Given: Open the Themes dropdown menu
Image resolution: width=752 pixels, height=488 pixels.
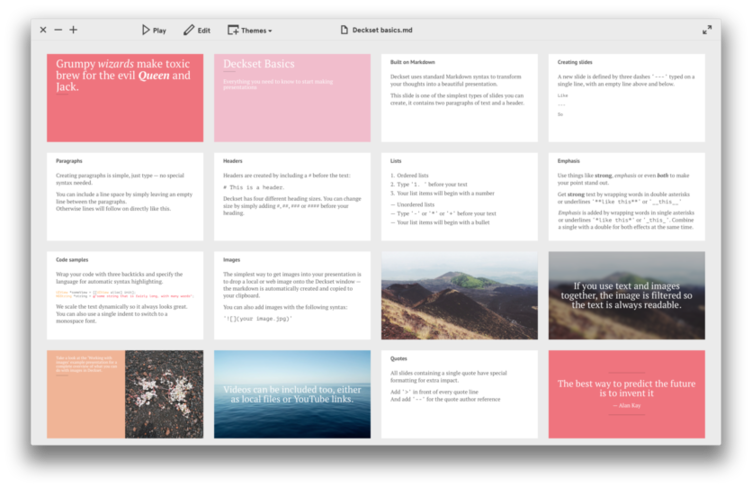Looking at the screenshot, I should pos(250,30).
